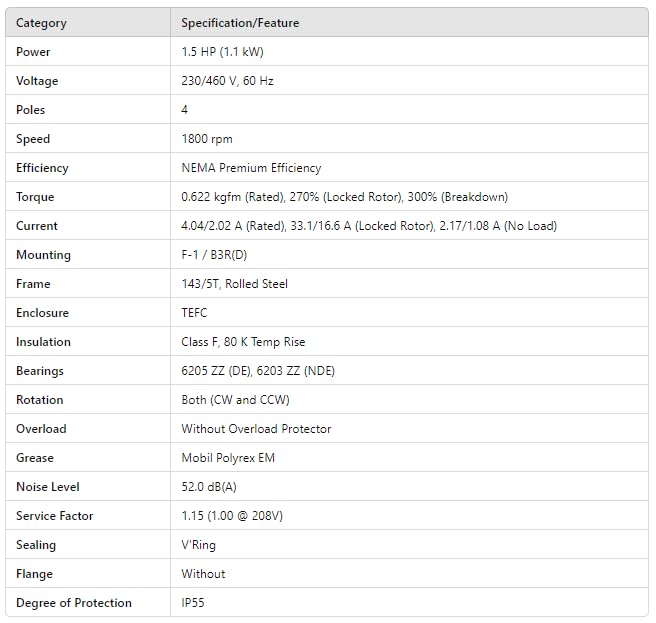Image resolution: width=656 pixels, height=623 pixels.
Task: Select the 1800 rpm speed value
Action: 207,139
